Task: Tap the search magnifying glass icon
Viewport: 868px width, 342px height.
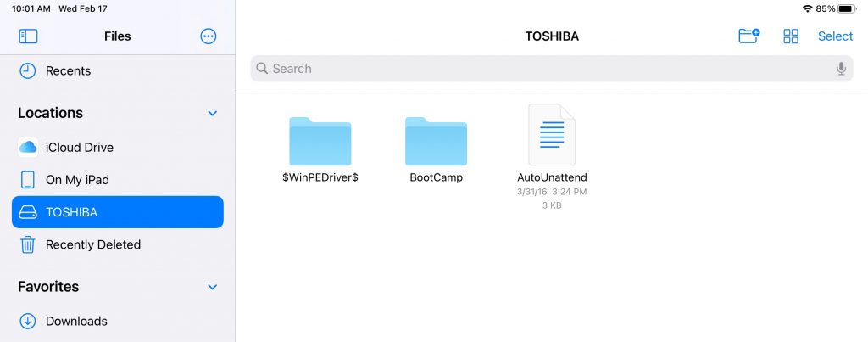Action: pos(262,69)
